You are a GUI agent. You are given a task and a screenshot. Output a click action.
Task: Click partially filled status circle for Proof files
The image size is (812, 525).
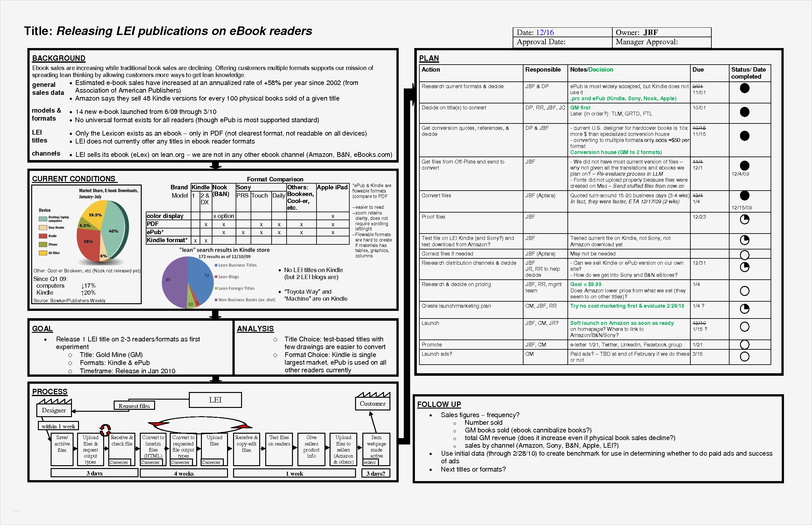(x=744, y=219)
